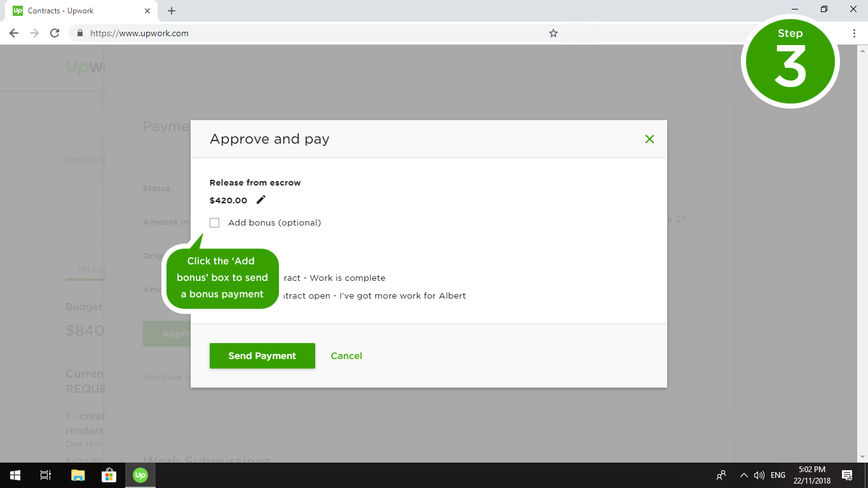
Task: Reload the page
Action: click(55, 33)
